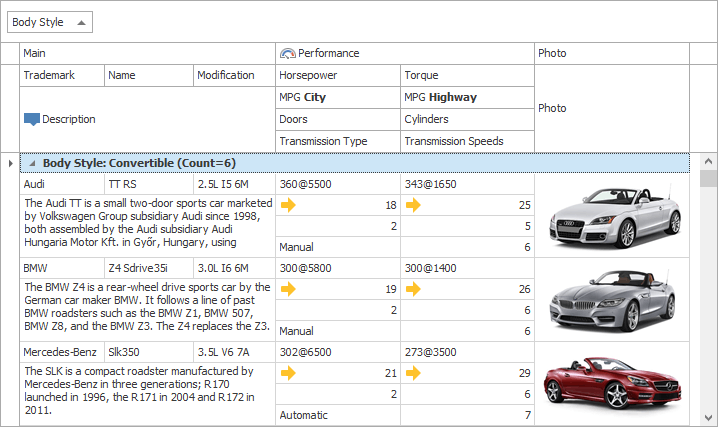Click the MPG Highway arrow icon in Mercedes-Benz row

coord(413,373)
